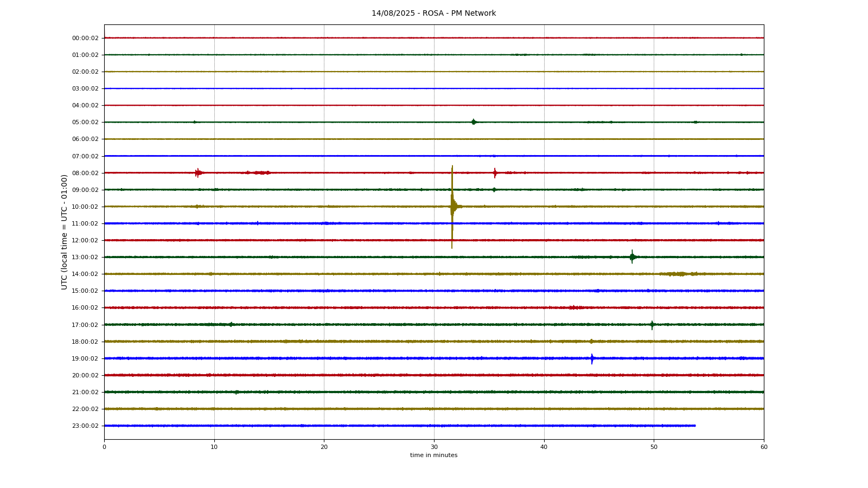The image size is (868, 488).
Task: Click the burst near minute 43 on 16:00 trace
Action: (x=575, y=307)
